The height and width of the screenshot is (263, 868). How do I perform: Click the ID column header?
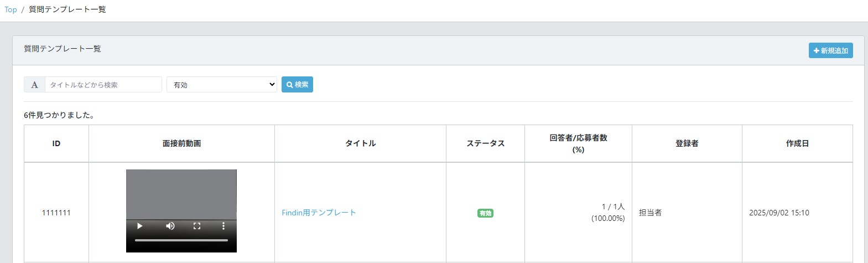[x=56, y=143]
